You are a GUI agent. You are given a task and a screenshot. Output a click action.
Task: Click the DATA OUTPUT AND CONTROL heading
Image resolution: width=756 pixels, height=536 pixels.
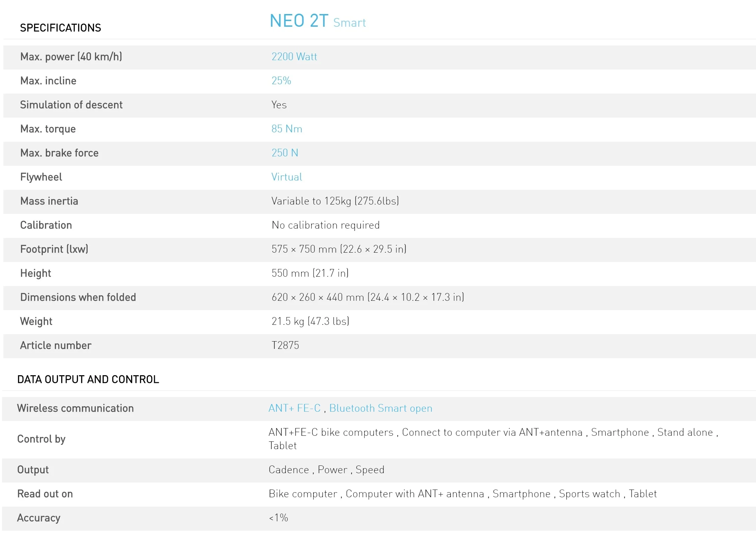(88, 380)
